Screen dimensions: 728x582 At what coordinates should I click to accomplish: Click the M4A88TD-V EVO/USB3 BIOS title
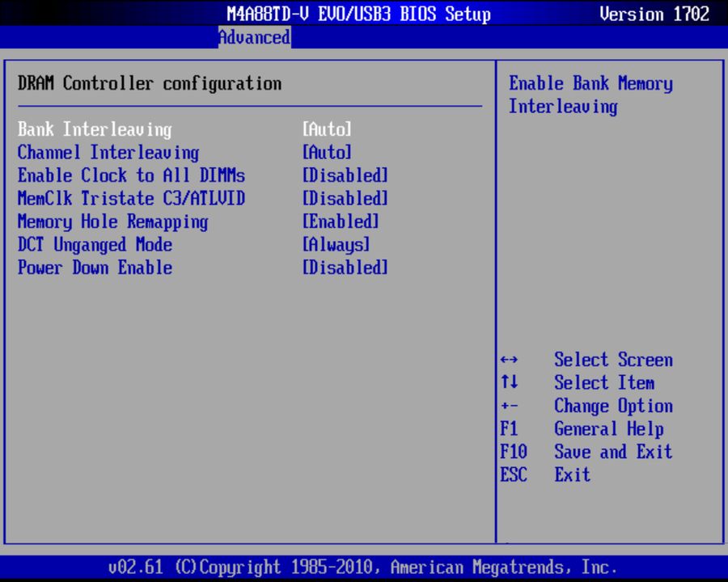360,14
